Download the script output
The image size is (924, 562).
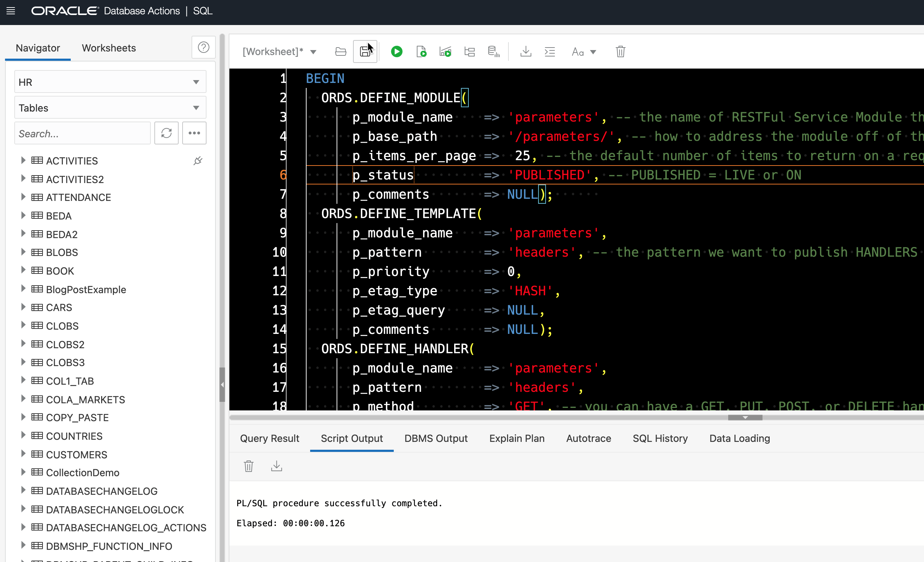(x=276, y=466)
